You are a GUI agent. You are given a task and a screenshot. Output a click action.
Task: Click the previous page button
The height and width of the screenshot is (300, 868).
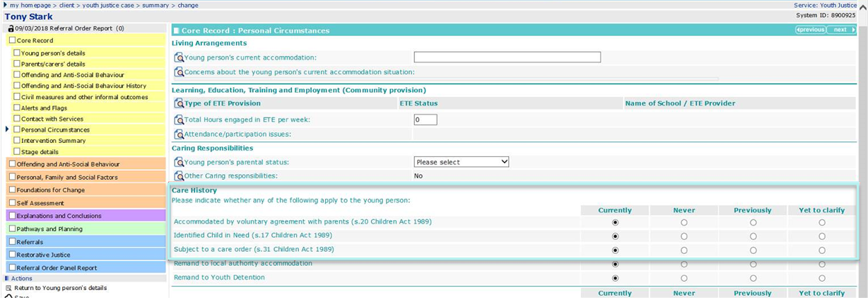click(x=811, y=30)
